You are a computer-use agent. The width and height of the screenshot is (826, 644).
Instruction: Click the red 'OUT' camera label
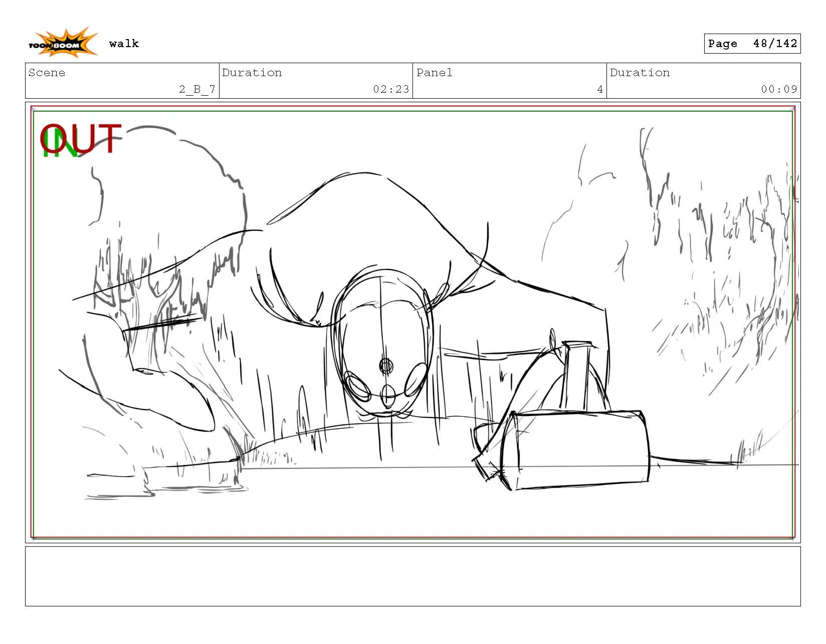pos(81,138)
